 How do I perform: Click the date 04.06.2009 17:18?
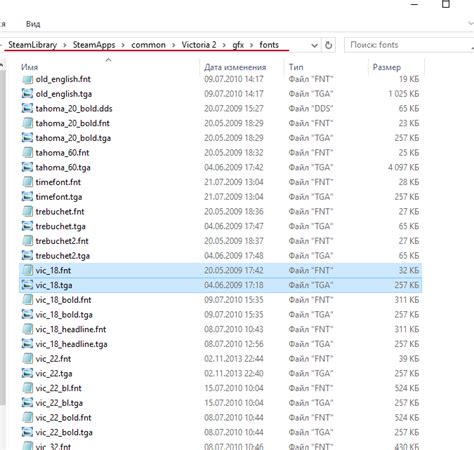[234, 285]
